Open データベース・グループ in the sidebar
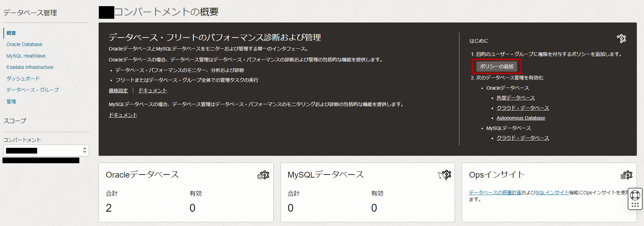 pos(32,90)
